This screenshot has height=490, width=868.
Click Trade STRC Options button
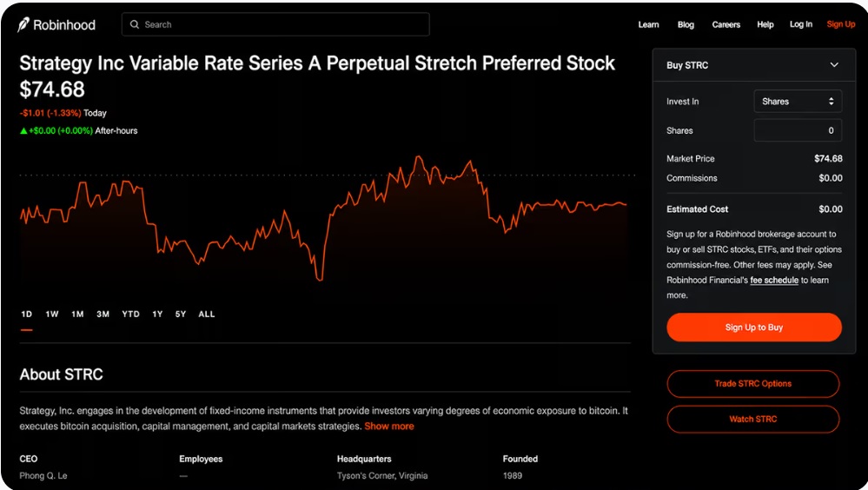point(752,384)
